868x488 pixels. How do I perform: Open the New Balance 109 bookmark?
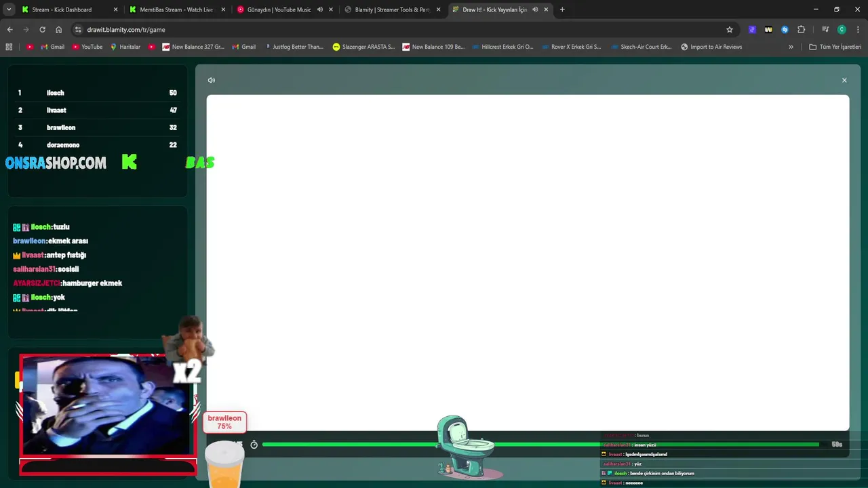[x=433, y=47]
